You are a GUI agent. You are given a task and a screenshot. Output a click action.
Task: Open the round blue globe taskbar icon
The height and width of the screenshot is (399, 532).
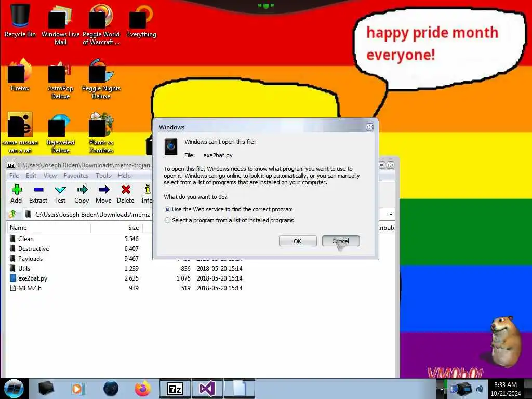[111, 389]
